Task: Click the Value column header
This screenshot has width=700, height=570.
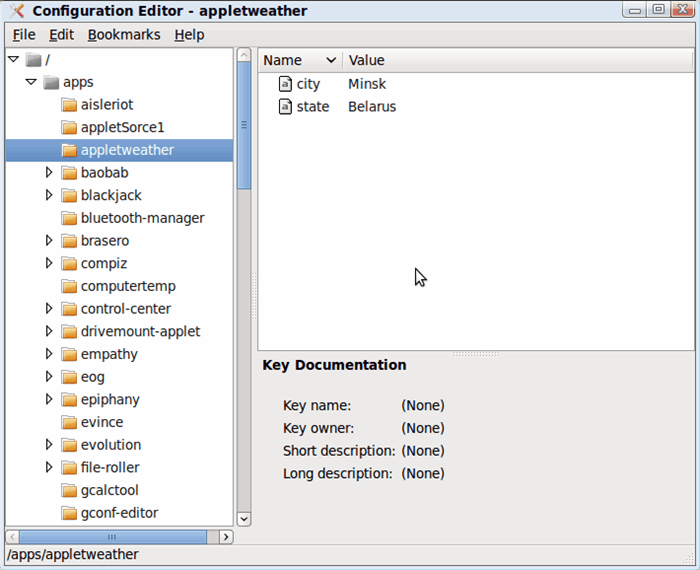Action: coord(518,60)
